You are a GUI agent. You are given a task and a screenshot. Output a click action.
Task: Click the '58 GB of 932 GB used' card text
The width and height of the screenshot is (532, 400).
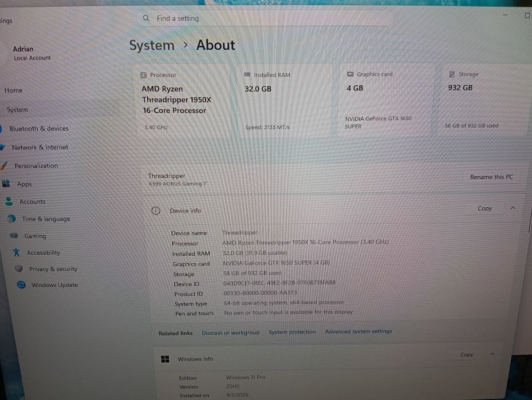(x=472, y=125)
